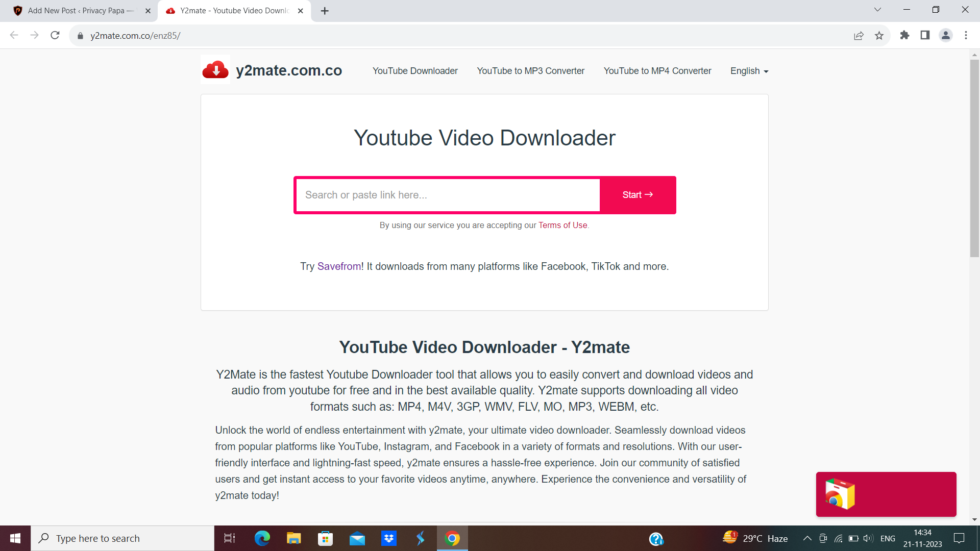Expand the English language dropdown
This screenshot has height=551, width=980.
tap(749, 71)
